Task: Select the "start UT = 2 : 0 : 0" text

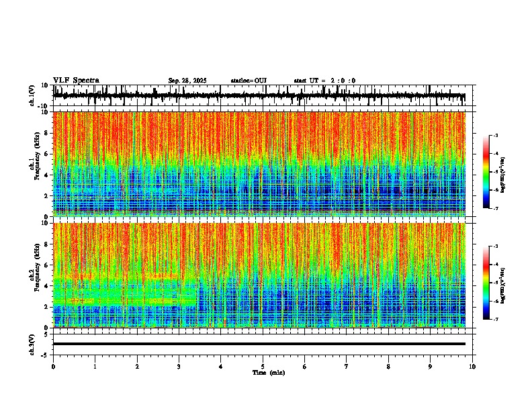Action: [324, 81]
